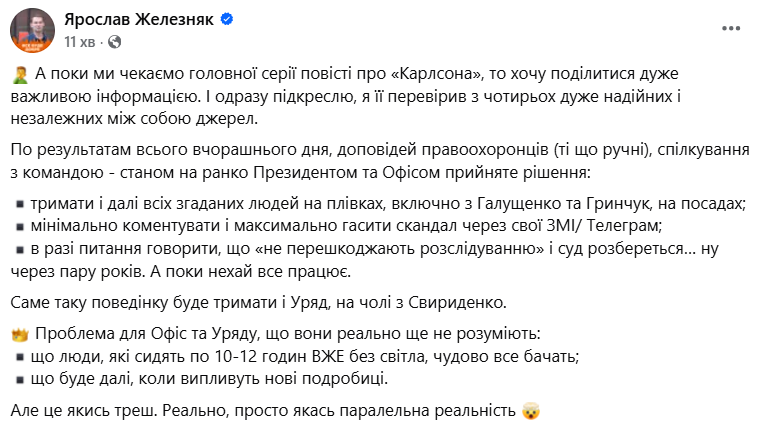Open the post via the '11 хв' timestamp
This screenshot has height=431, width=763.
coord(81,42)
